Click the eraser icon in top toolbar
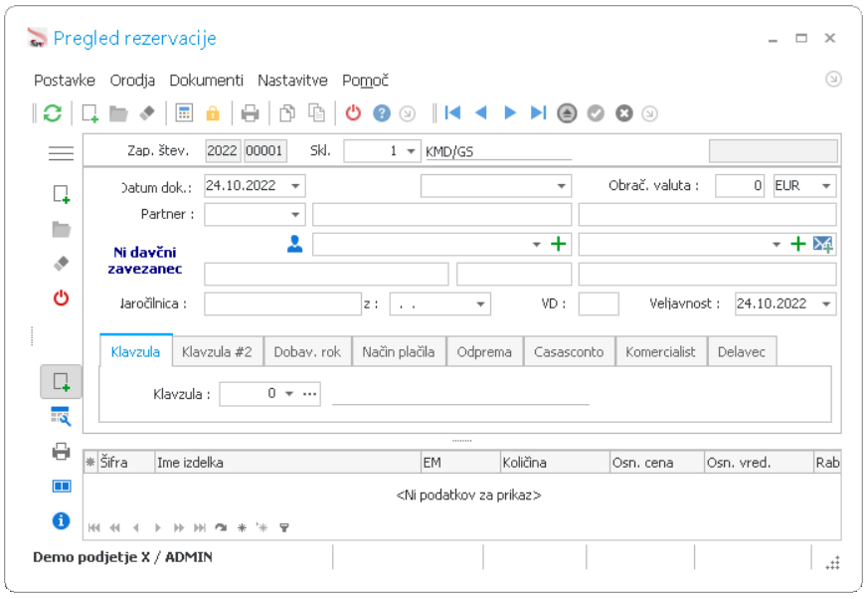The height and width of the screenshot is (599, 868). tap(147, 113)
